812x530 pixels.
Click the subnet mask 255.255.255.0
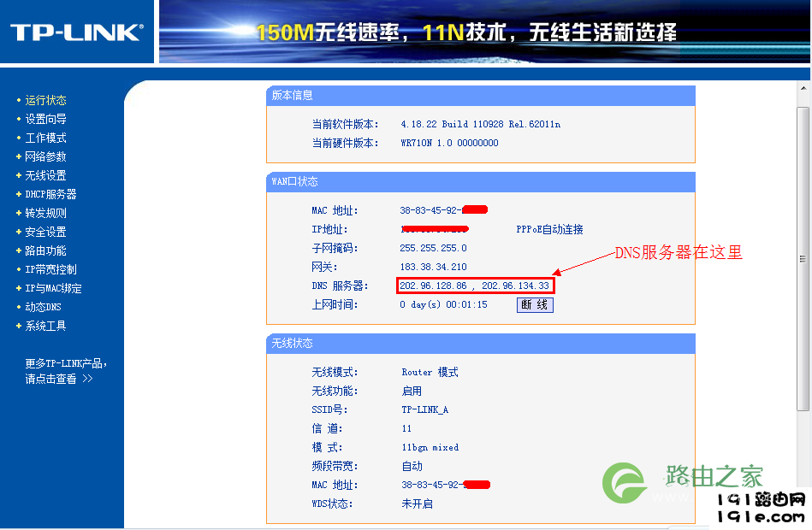[x=433, y=248]
